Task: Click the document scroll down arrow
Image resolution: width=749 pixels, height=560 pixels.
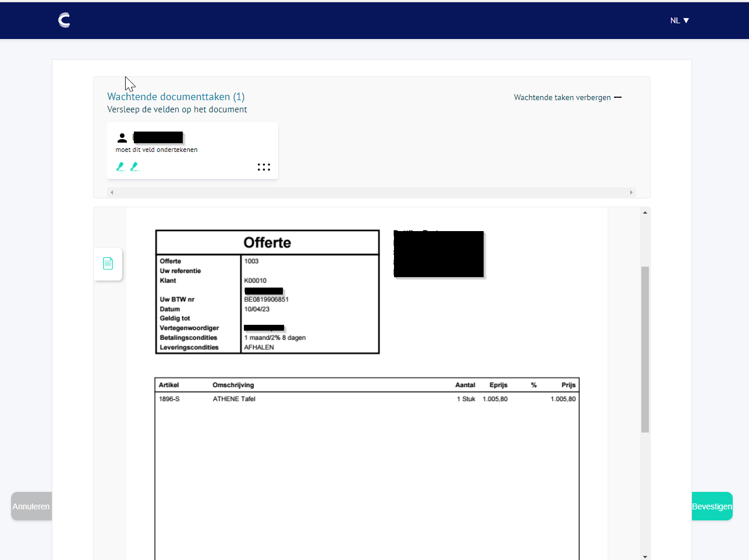Action: [x=645, y=557]
